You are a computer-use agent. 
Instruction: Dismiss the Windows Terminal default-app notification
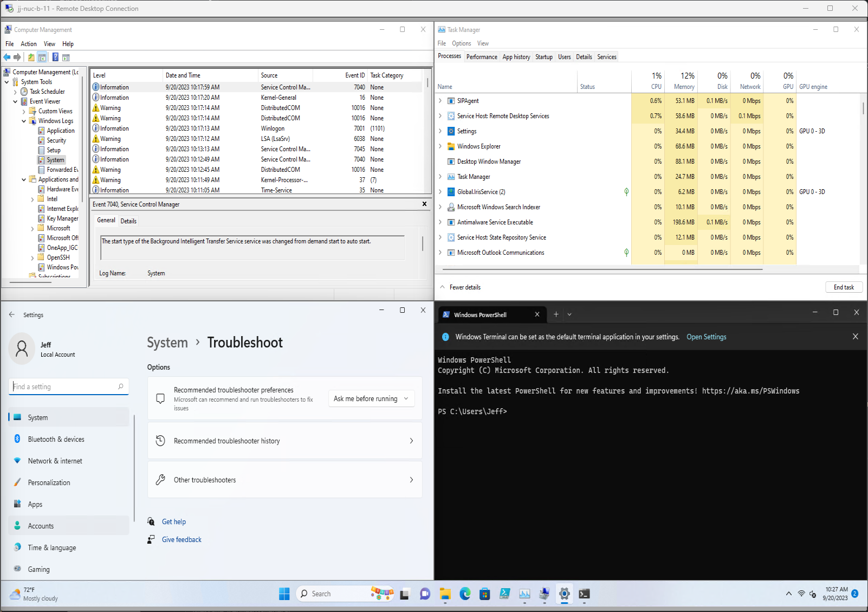coord(855,337)
